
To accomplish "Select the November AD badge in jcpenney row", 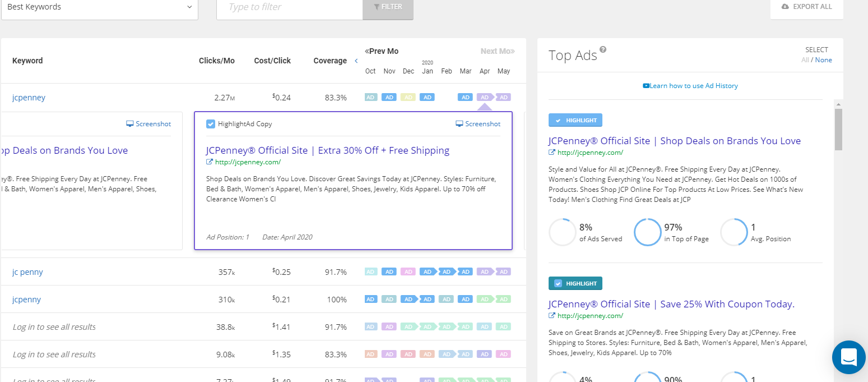I will pos(389,98).
